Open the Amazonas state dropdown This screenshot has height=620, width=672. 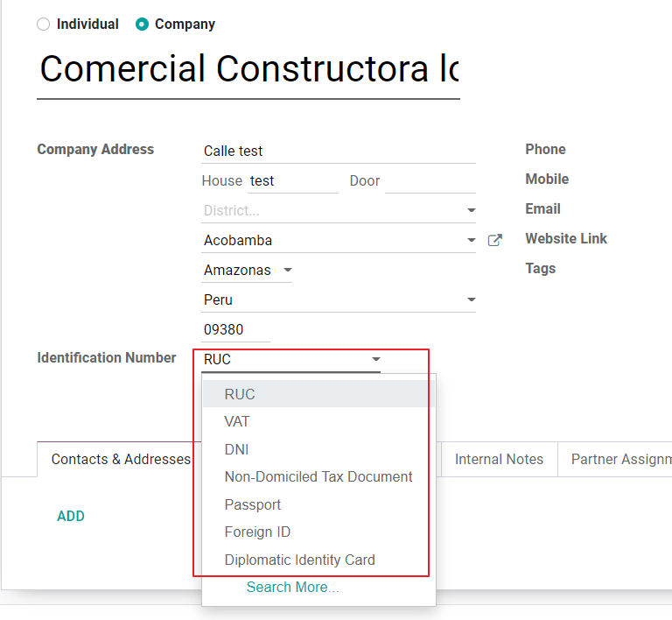click(x=287, y=271)
